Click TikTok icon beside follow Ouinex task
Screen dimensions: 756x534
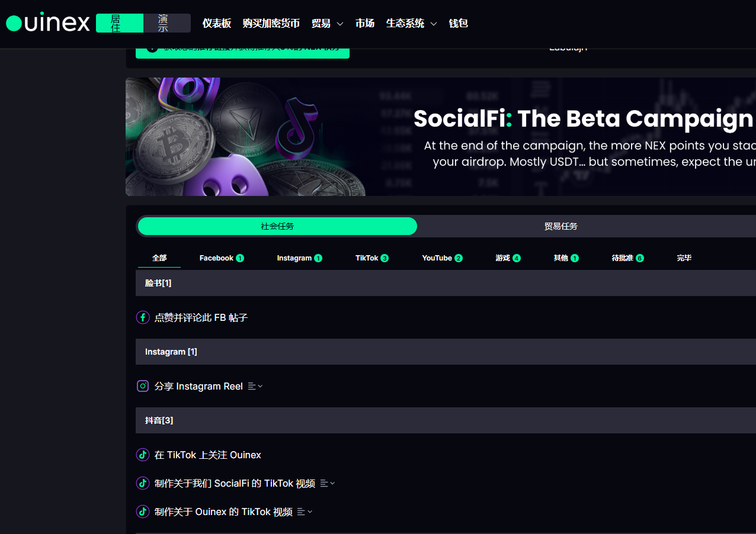[143, 455]
